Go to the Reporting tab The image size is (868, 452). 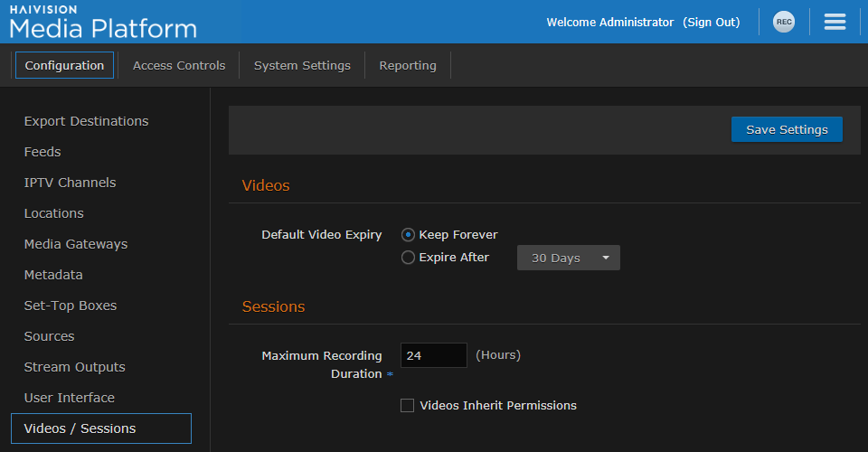(x=408, y=65)
